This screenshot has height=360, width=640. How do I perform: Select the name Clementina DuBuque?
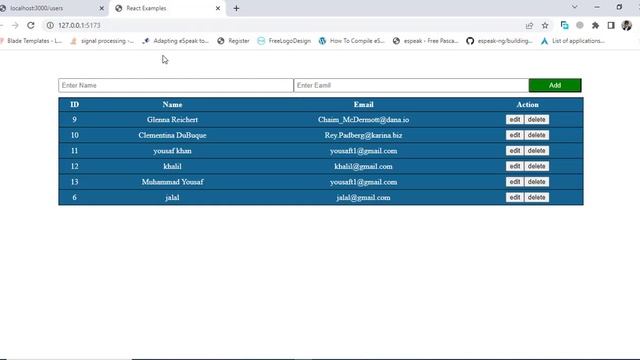pyautogui.click(x=172, y=135)
